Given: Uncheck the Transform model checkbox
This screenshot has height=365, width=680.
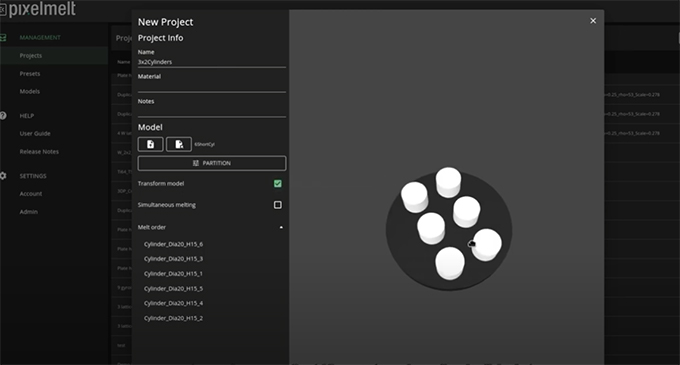Looking at the screenshot, I should click(x=278, y=184).
